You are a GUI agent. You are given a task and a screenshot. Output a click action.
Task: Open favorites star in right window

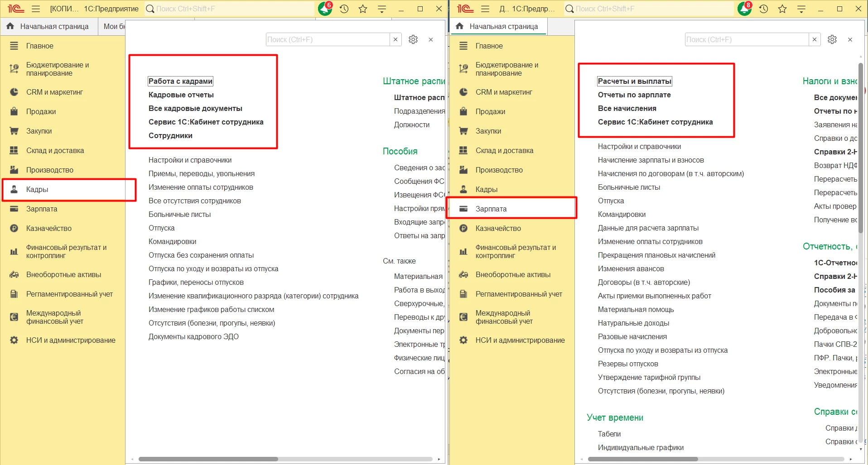[782, 9]
